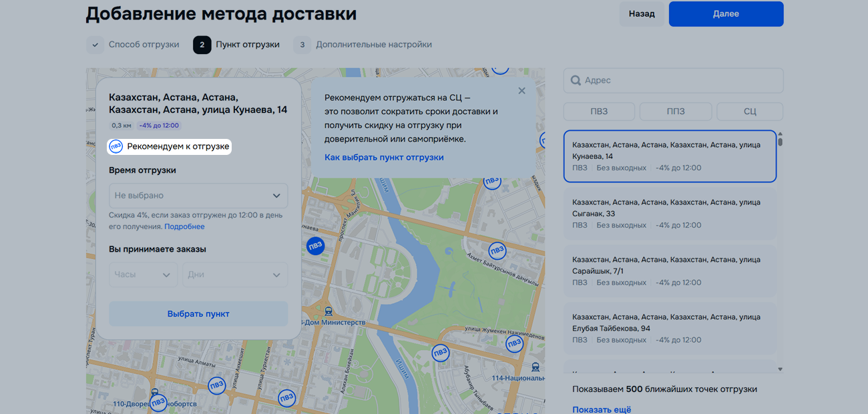
Task: Click the selected dark blue ПВЗ map marker
Action: point(315,246)
